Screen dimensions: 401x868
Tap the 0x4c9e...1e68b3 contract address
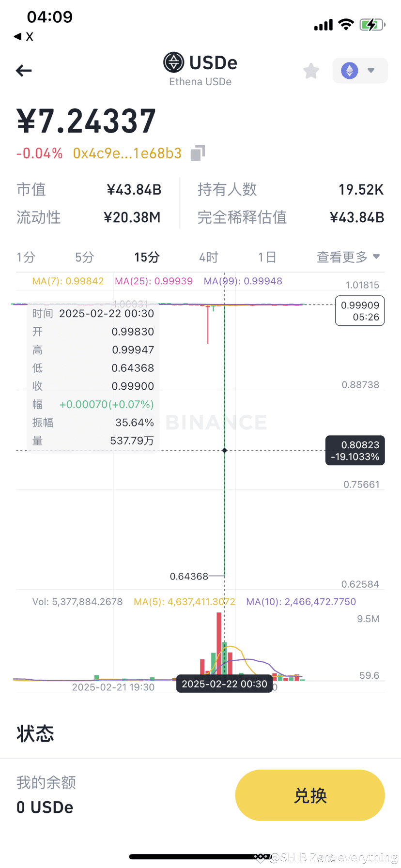[x=127, y=152]
